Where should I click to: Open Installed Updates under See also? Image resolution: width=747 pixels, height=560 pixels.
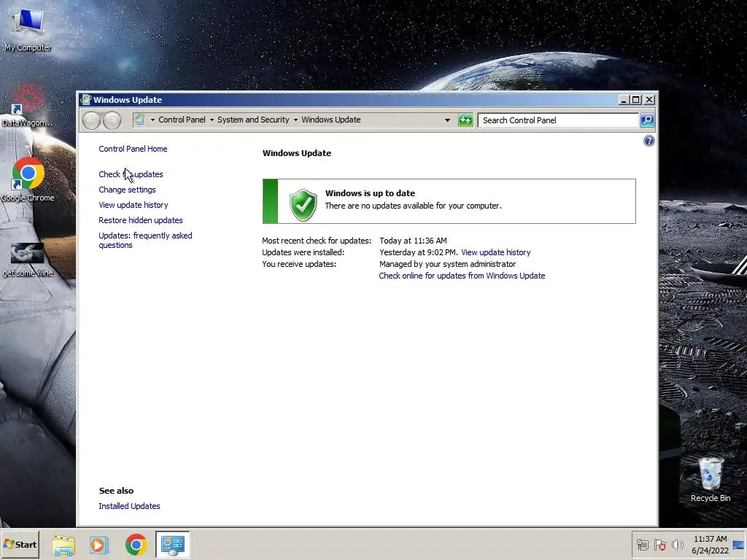coord(129,506)
